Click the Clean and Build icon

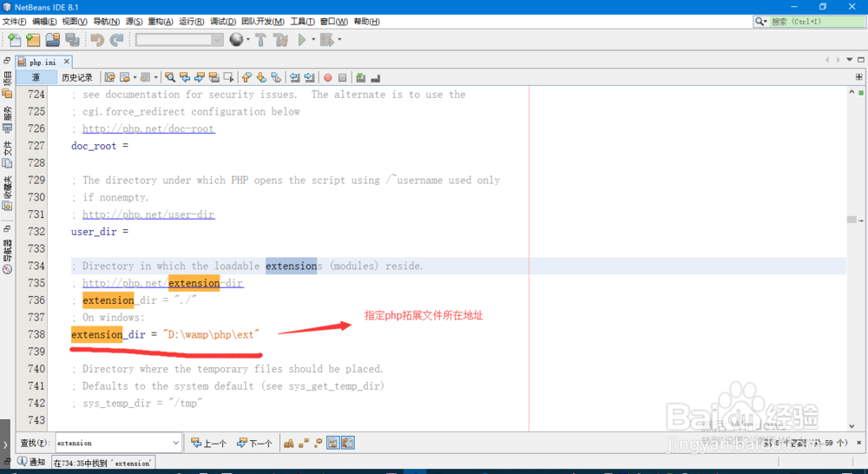(x=280, y=40)
